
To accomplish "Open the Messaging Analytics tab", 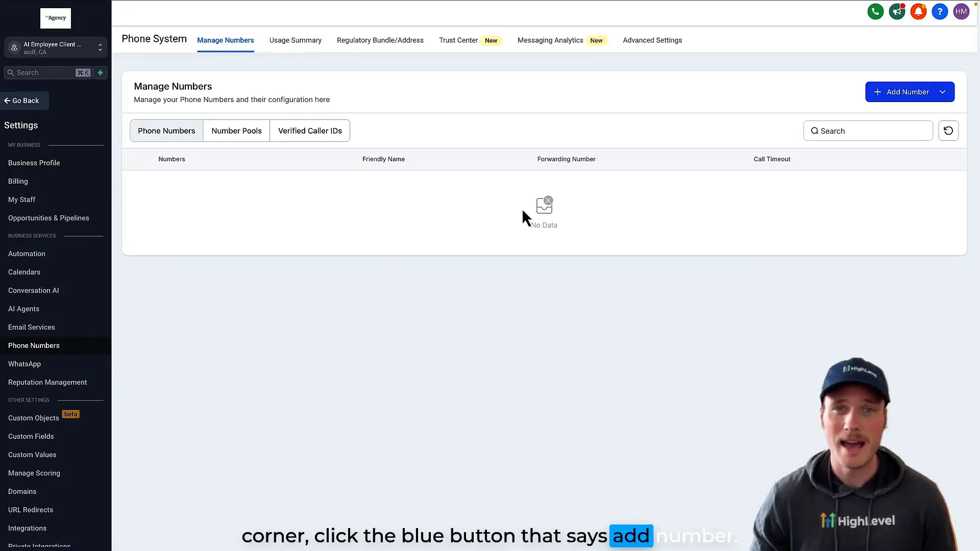I will (562, 40).
